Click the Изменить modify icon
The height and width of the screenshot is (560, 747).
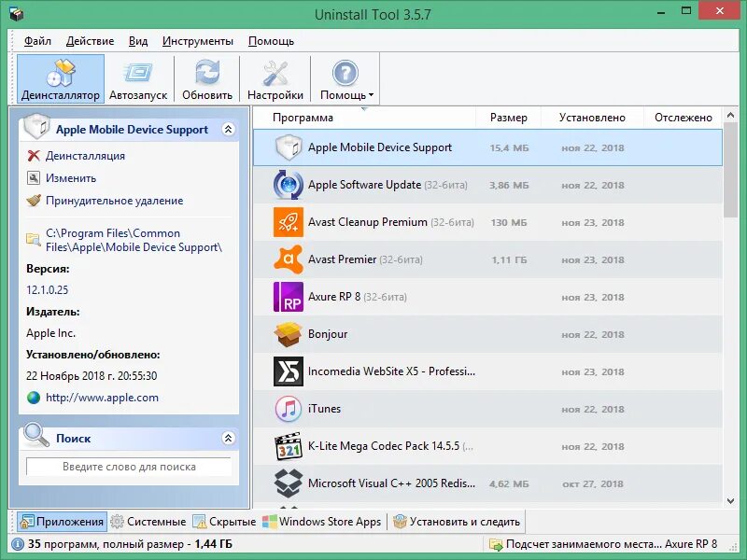(34, 178)
